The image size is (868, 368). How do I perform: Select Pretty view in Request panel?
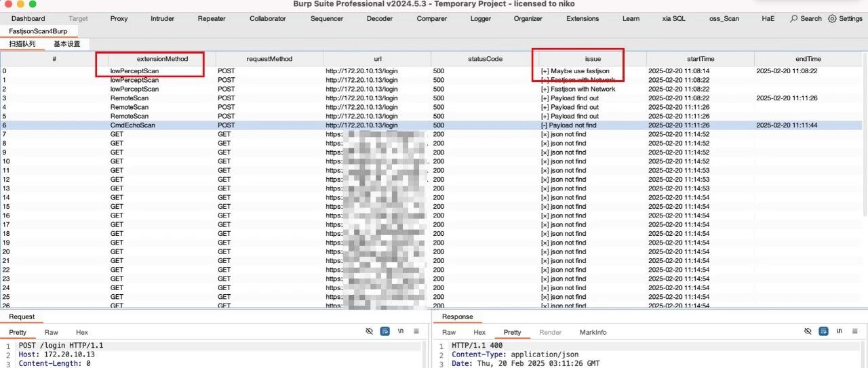click(x=18, y=332)
